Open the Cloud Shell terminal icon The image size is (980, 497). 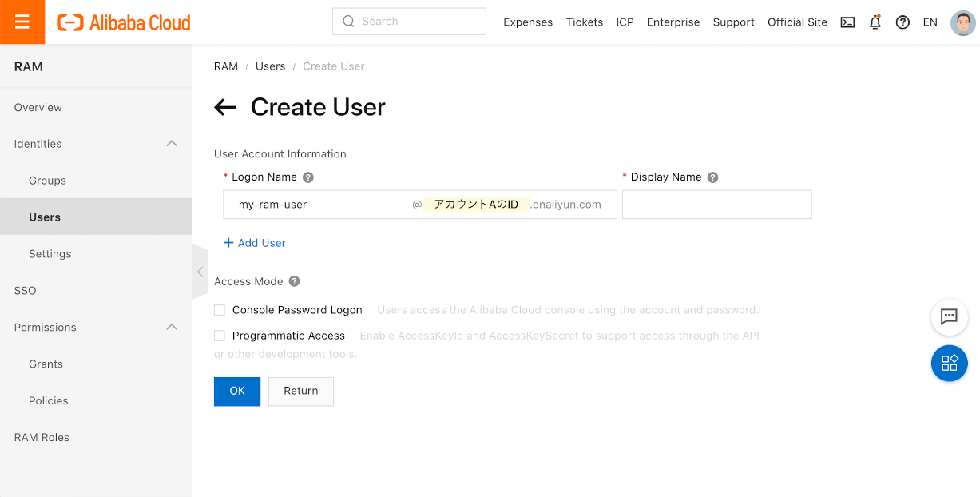pos(847,22)
